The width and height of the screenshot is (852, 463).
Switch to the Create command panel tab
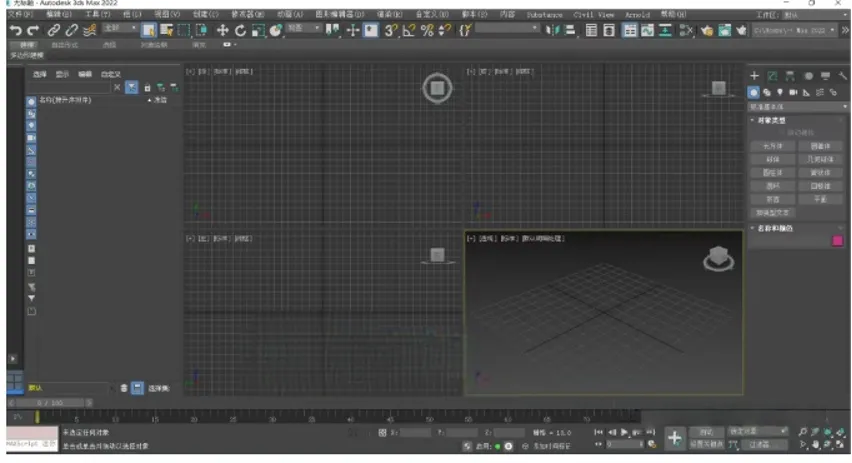point(754,76)
